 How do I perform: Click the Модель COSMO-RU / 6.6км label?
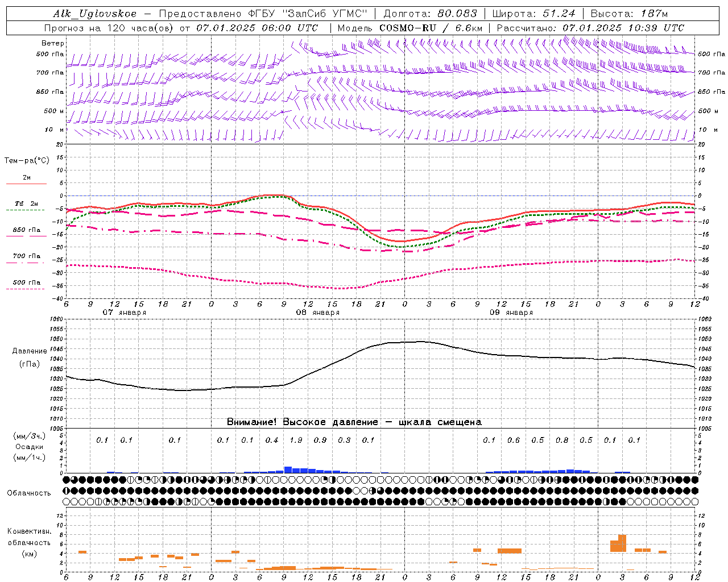[410, 28]
